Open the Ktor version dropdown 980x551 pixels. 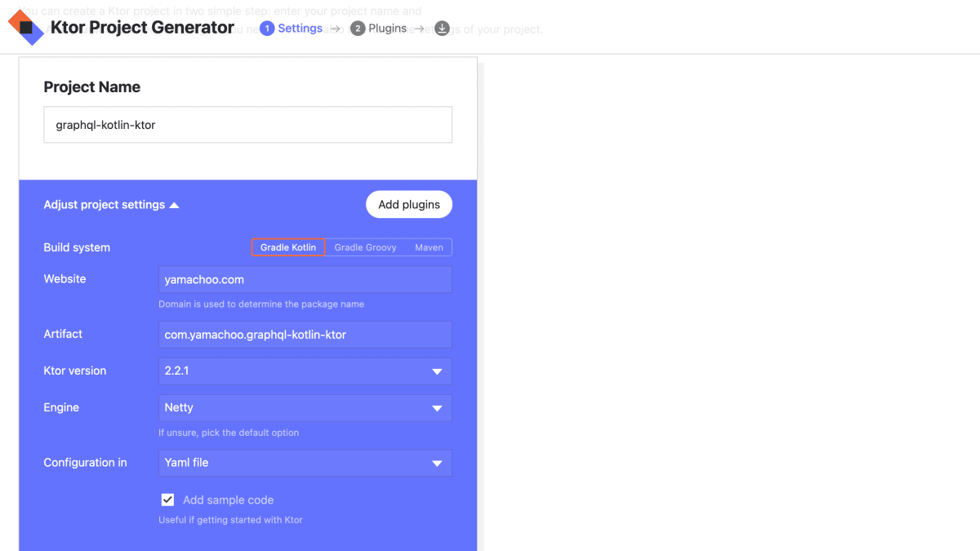coord(305,371)
